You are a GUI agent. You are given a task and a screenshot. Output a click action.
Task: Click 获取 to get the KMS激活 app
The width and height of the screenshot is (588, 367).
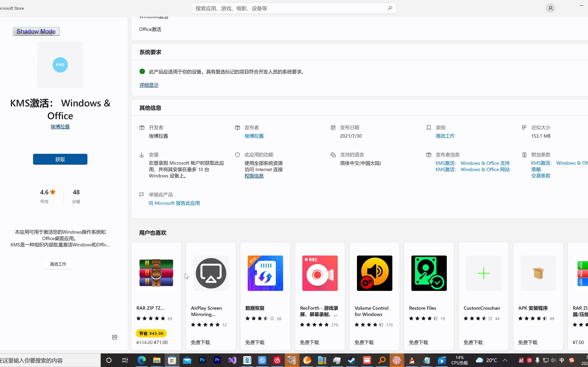point(60,159)
